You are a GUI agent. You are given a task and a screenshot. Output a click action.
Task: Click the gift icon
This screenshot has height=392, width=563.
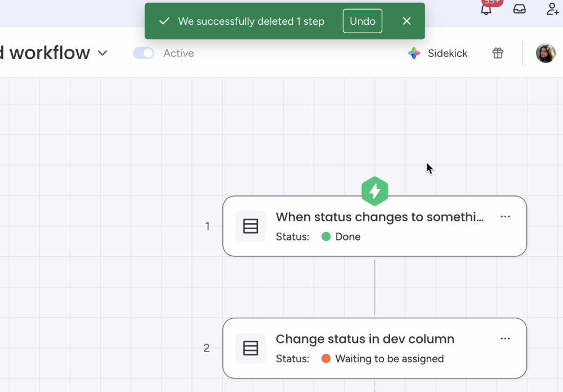(x=498, y=53)
